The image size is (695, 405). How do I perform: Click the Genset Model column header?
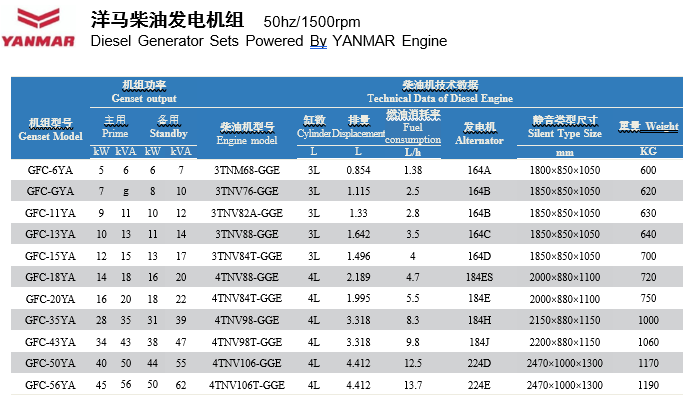click(51, 129)
